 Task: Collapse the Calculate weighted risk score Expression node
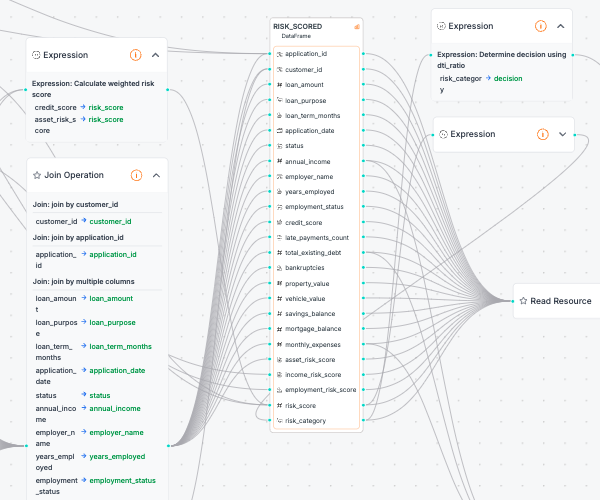tap(155, 55)
